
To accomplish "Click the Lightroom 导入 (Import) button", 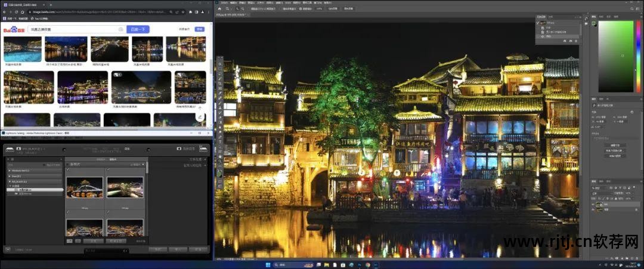I will coord(178,249).
